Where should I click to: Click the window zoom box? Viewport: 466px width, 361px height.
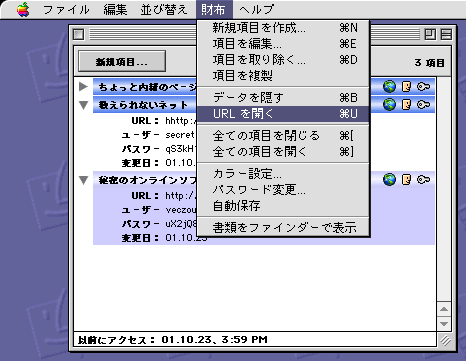[x=430, y=34]
